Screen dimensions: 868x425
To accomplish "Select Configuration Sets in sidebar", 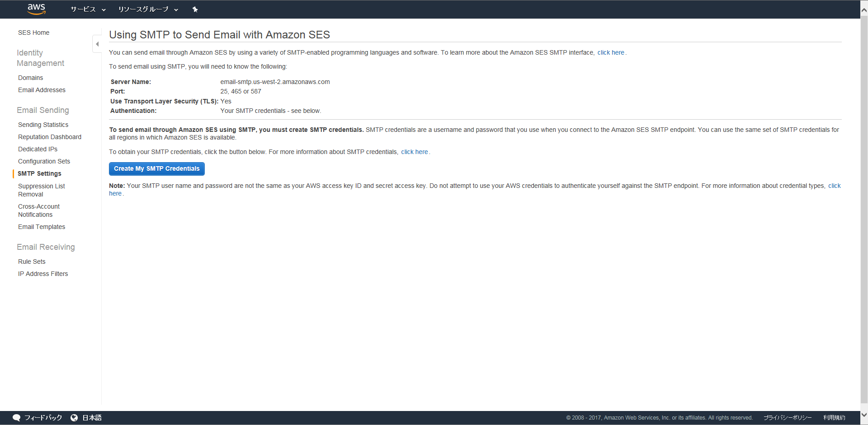I will (x=44, y=161).
